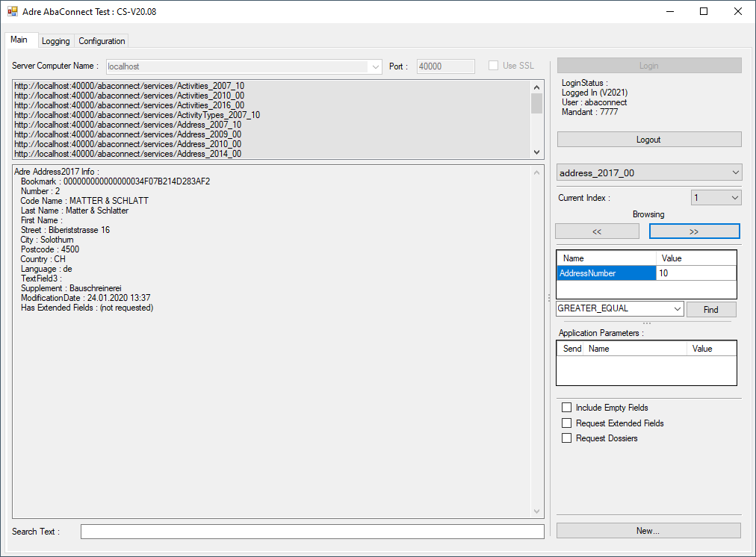The image size is (756, 557).
Task: Click the vertical splitter grip between panels
Action: (x=549, y=298)
